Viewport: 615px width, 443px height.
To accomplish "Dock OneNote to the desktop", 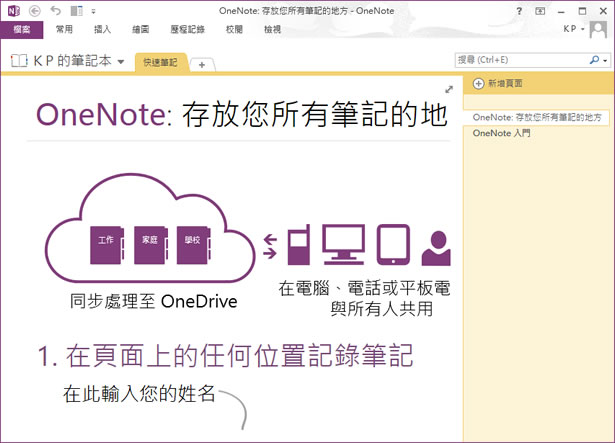I will pyautogui.click(x=76, y=11).
